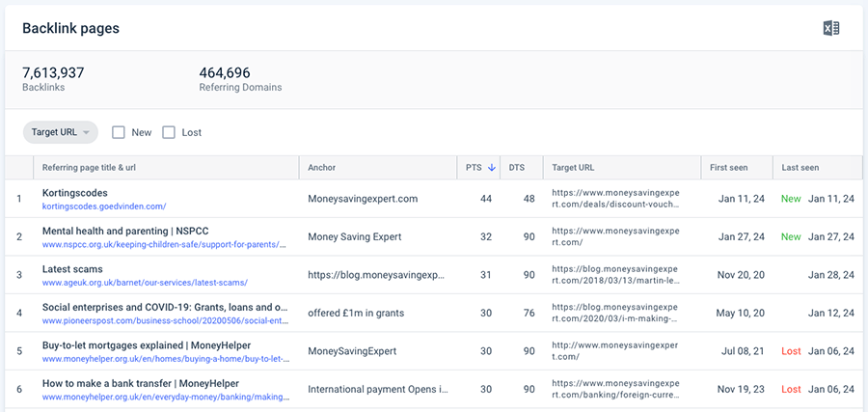
Task: Click target URL 2020/03/i-m-making-…
Action: click(615, 313)
